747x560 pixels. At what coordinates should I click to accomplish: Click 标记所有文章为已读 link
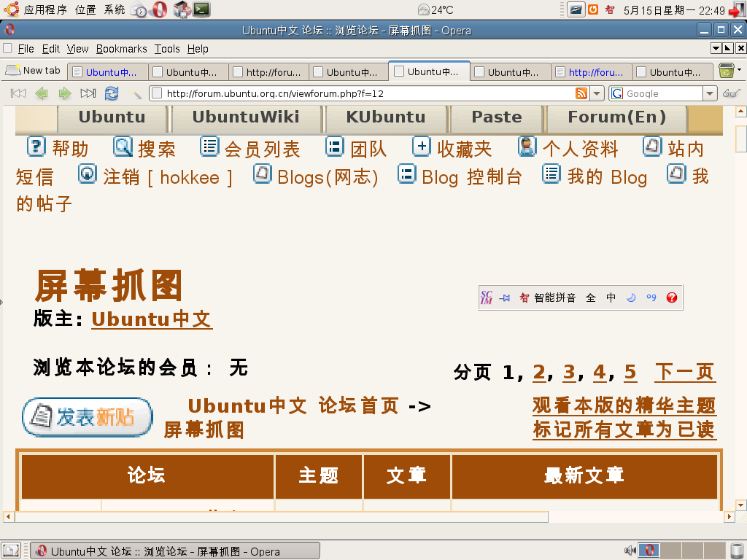(x=624, y=429)
